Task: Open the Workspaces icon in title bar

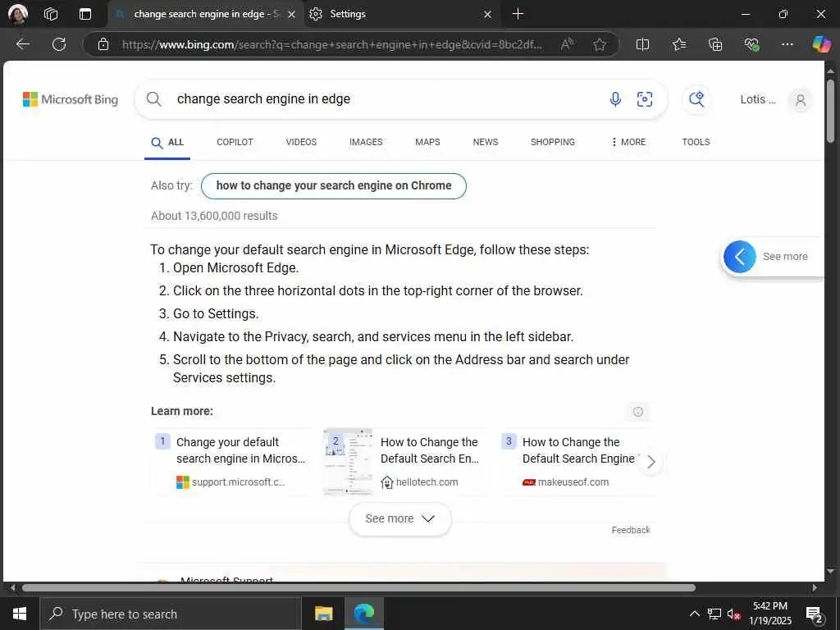Action: [x=51, y=14]
